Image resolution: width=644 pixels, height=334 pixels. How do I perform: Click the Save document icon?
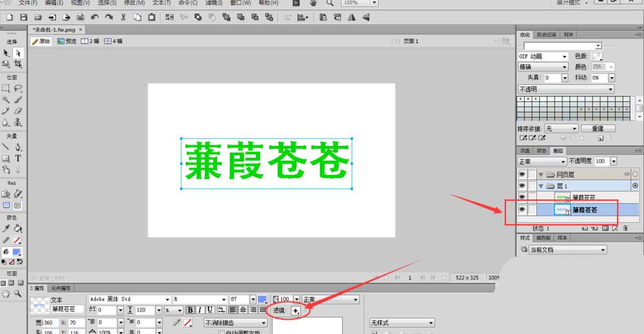pyautogui.click(x=23, y=17)
